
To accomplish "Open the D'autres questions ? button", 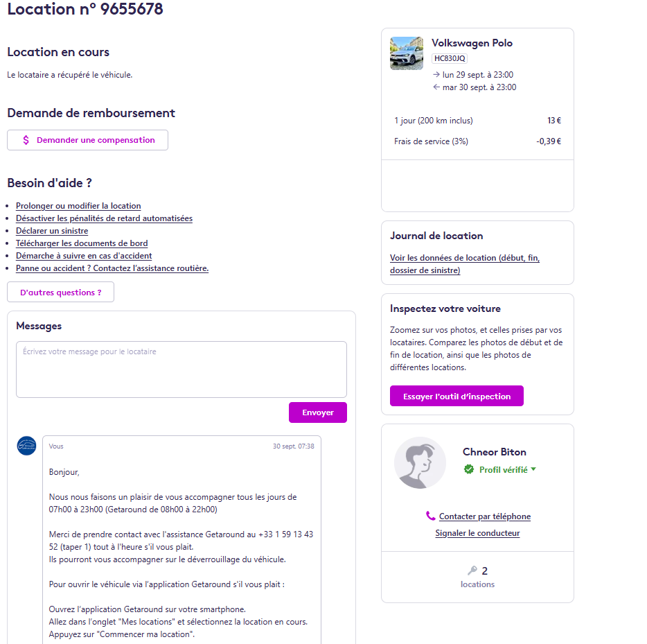I will pyautogui.click(x=61, y=292).
